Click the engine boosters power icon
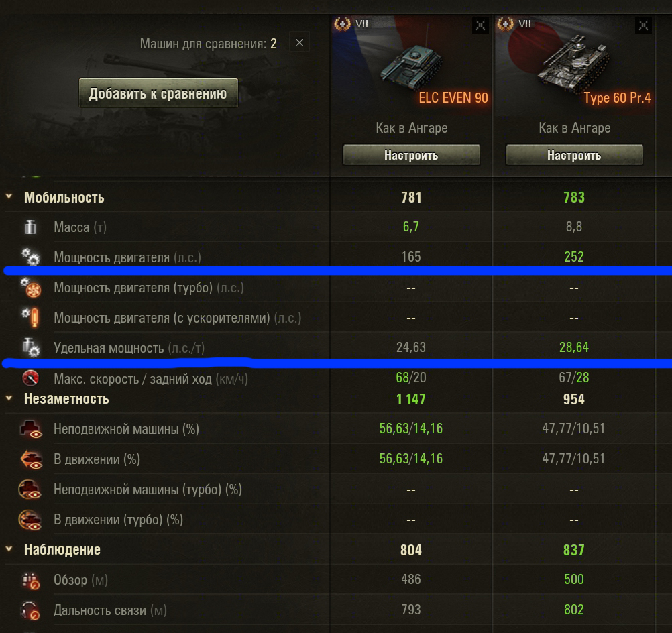Viewport: 672px width, 633px height. click(31, 318)
